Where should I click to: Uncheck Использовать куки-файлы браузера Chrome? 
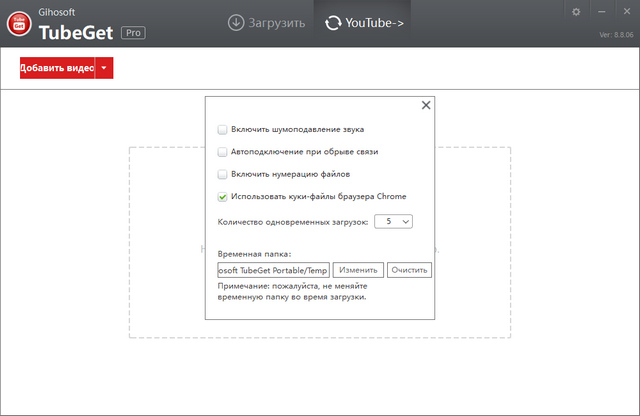pyautogui.click(x=222, y=197)
